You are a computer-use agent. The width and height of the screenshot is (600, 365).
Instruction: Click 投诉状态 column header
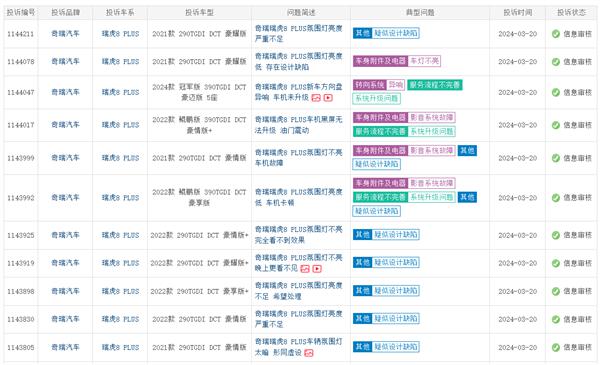[571, 13]
